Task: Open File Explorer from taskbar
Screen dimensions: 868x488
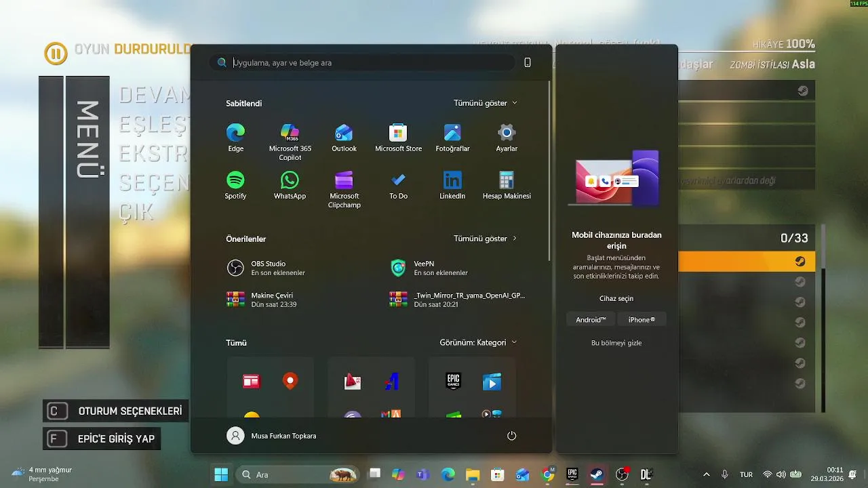Action: (x=473, y=474)
